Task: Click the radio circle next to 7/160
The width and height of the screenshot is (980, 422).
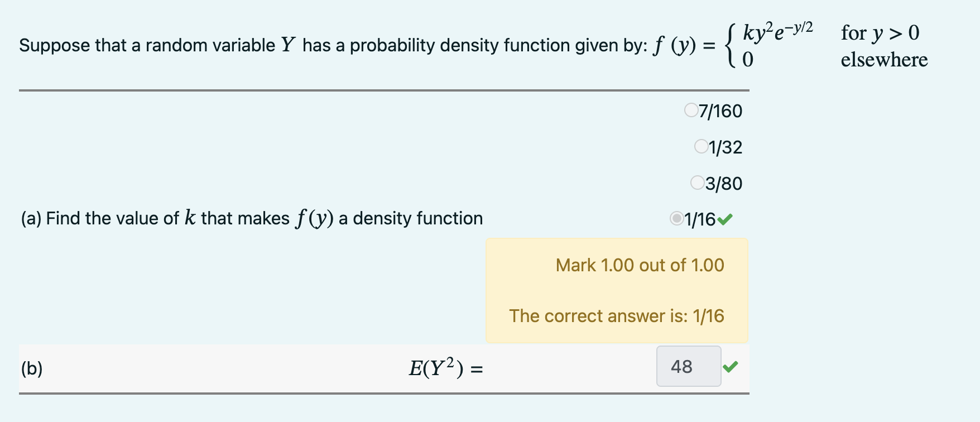Action: point(691,109)
